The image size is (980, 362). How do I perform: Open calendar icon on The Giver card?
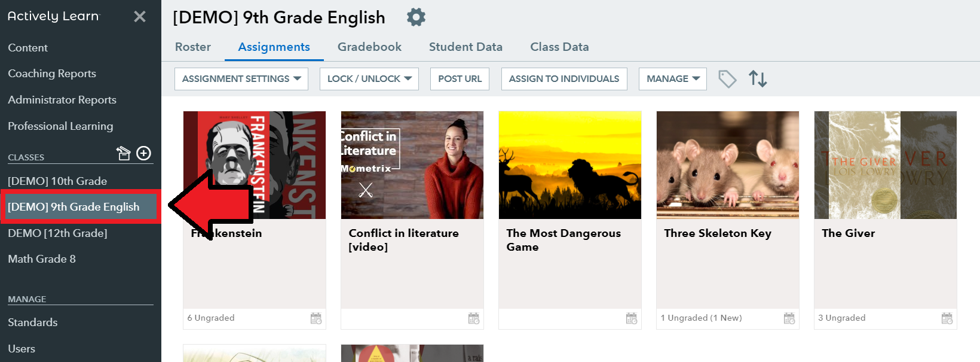click(x=947, y=318)
